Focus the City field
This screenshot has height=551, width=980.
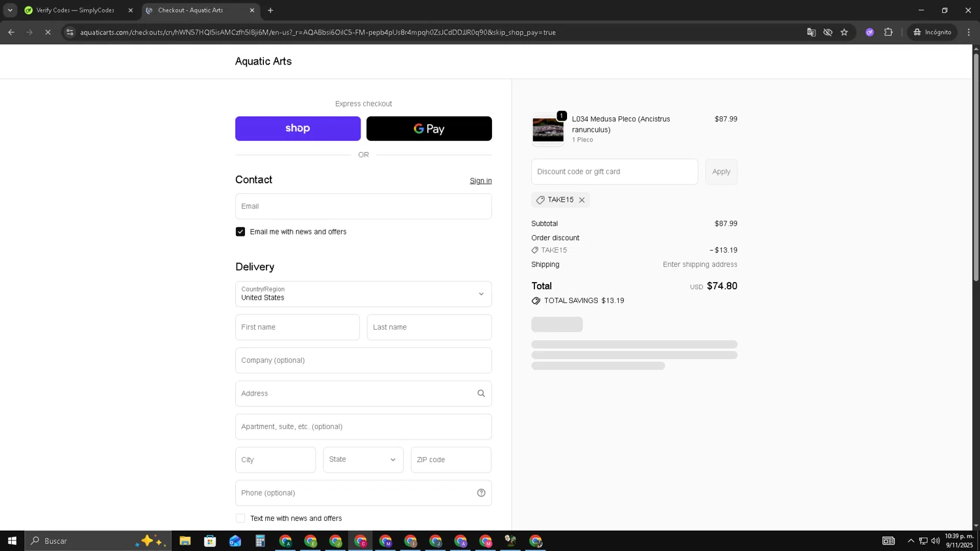click(276, 460)
